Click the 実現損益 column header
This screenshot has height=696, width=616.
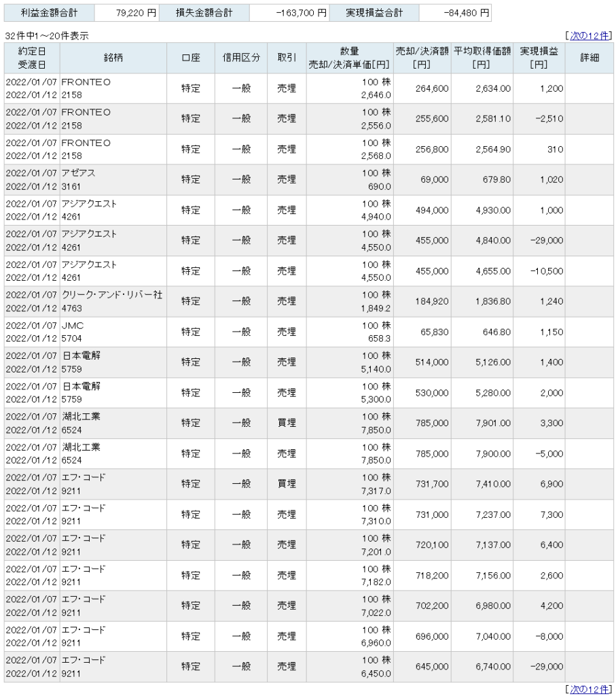[x=539, y=58]
